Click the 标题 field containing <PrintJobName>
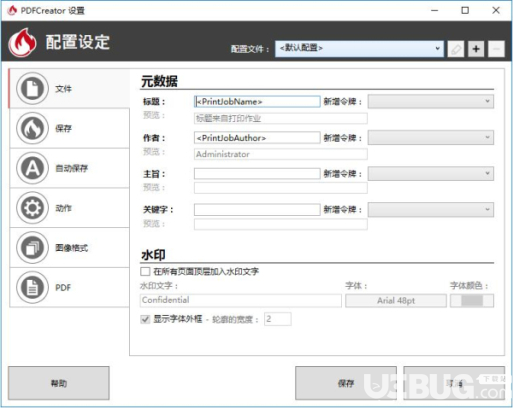Image resolution: width=513 pixels, height=408 pixels. [x=257, y=102]
